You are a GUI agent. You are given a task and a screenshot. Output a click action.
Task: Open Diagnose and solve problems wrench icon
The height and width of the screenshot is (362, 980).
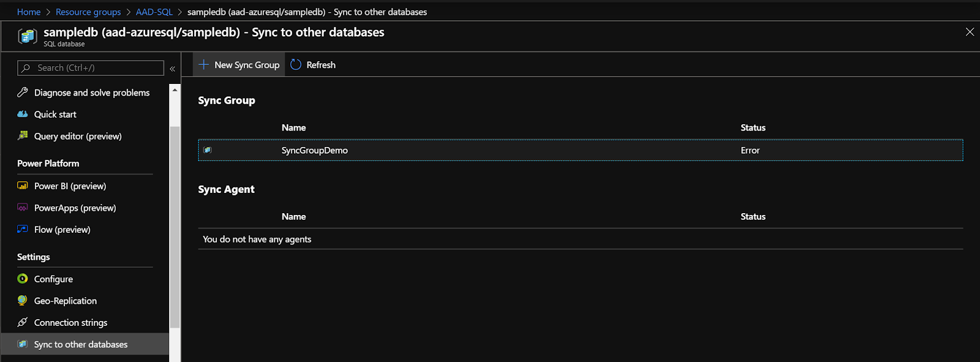[23, 92]
